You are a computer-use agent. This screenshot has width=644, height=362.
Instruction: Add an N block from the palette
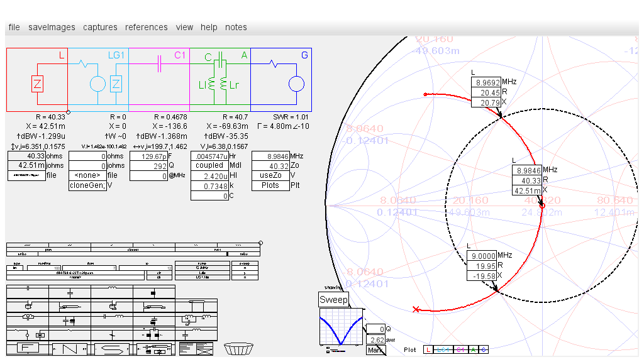point(70,349)
